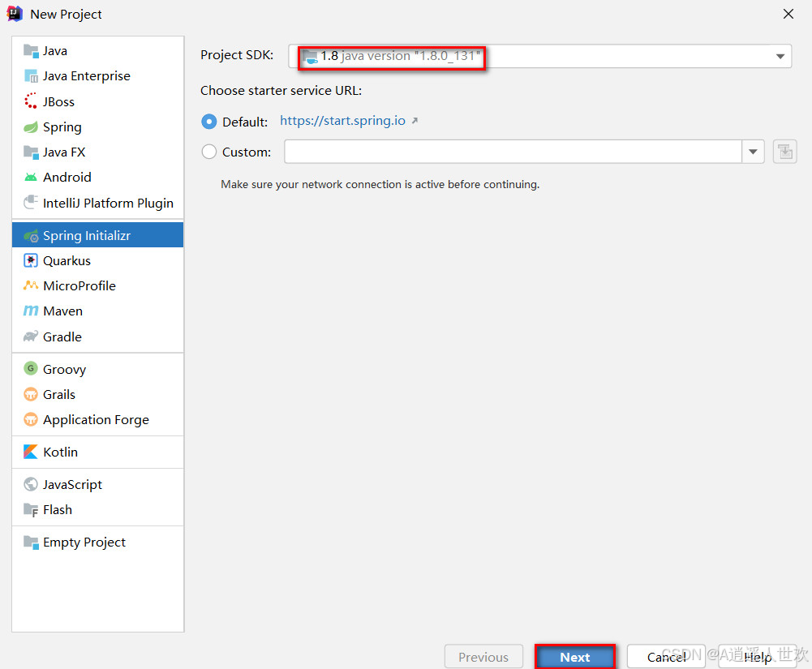Select the Empty Project label

[84, 542]
